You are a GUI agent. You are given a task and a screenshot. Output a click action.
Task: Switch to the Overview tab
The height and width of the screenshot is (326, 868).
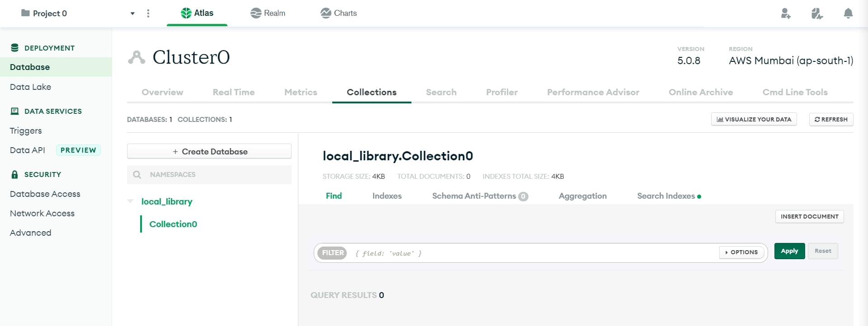tap(162, 92)
